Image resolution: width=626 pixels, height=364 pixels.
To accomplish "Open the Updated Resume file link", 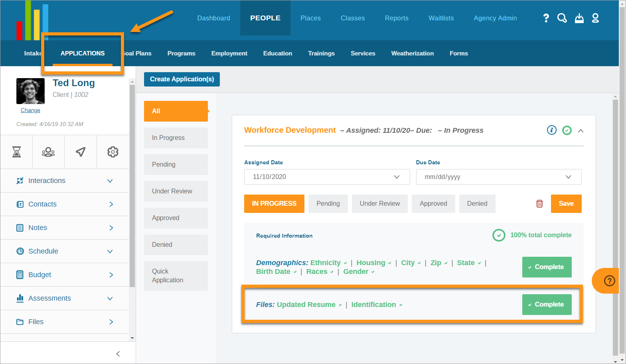I will click(306, 305).
